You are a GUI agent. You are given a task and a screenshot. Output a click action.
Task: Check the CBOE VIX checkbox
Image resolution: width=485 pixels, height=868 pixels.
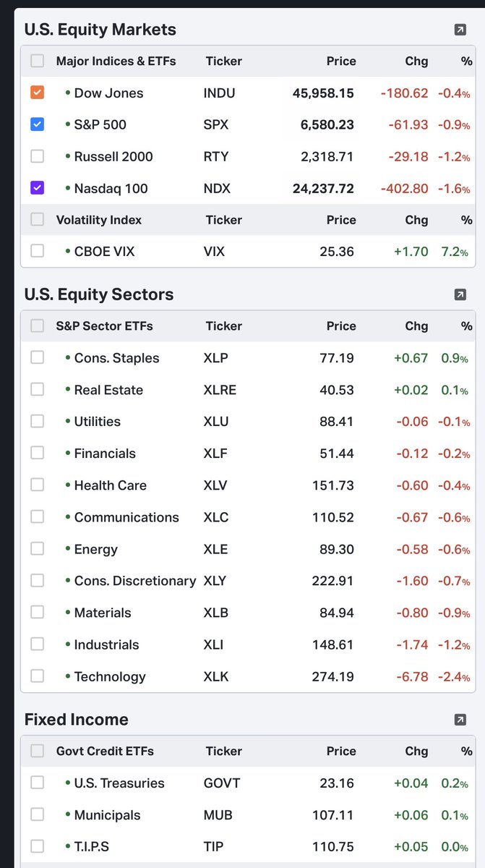(x=38, y=251)
